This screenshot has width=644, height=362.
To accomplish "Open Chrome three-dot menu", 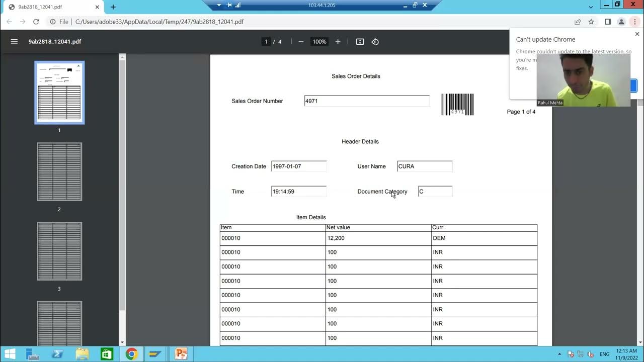I will coord(635,22).
